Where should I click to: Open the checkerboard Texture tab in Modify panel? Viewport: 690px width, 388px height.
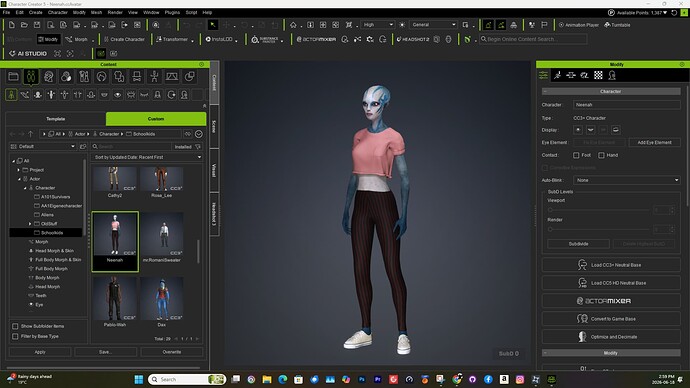598,75
